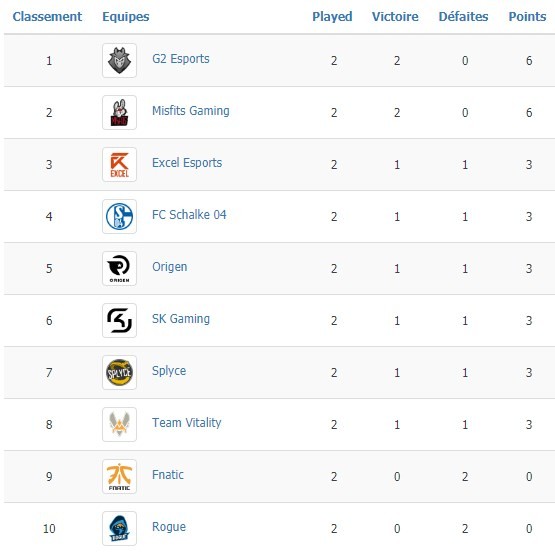Open the G2 Esports team link

(181, 59)
